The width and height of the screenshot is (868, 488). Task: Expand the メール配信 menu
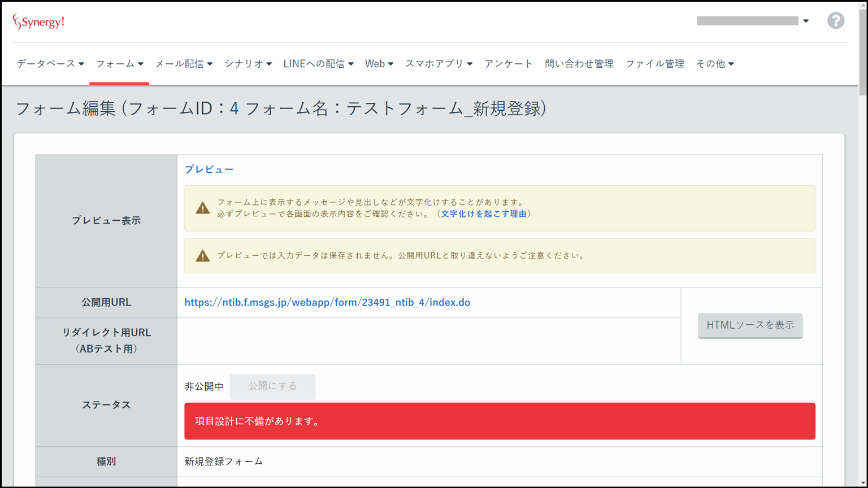[184, 64]
